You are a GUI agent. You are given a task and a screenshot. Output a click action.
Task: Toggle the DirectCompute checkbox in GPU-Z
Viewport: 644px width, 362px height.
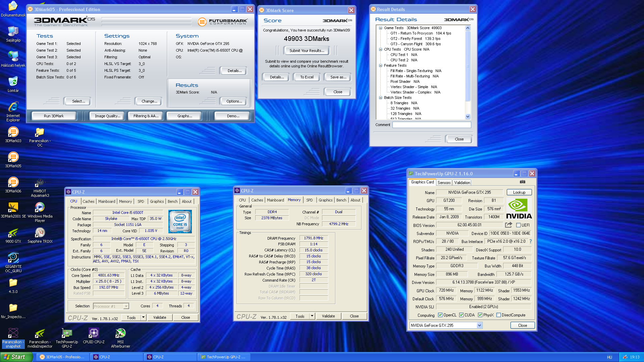(x=499, y=315)
